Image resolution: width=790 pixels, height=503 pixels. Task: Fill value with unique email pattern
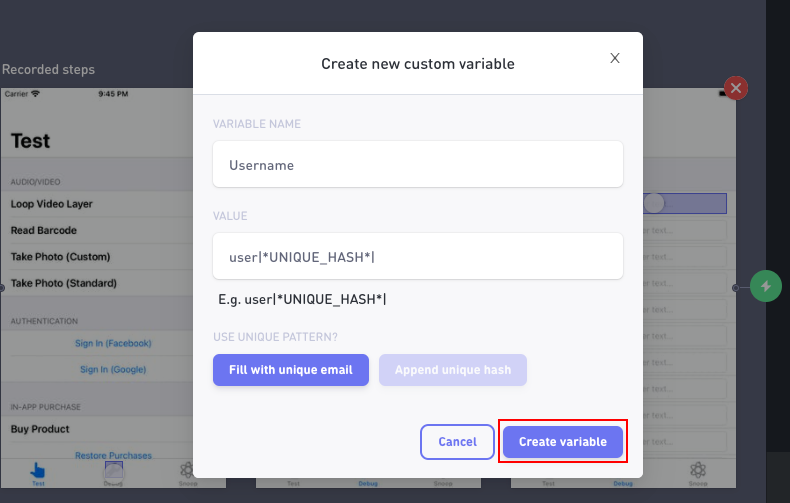click(291, 370)
